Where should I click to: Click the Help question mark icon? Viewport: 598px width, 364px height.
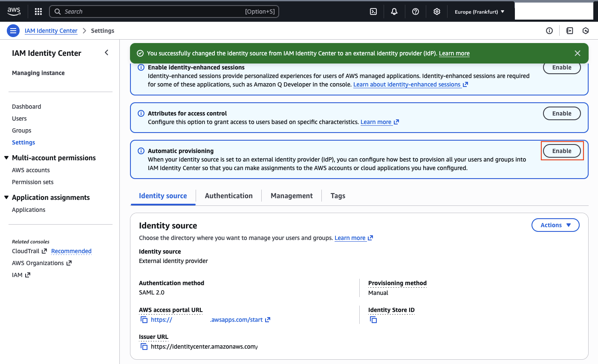[x=415, y=12]
